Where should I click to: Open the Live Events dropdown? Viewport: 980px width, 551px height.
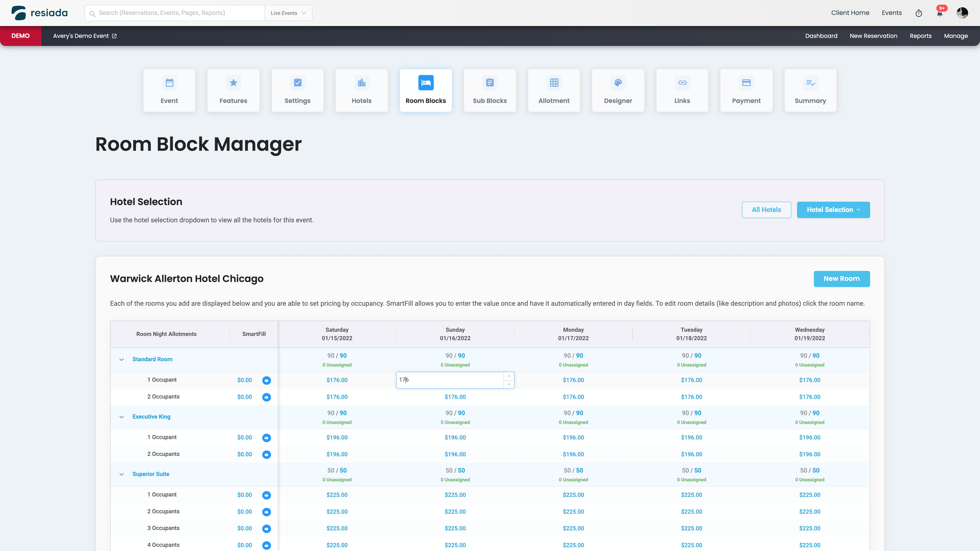pyautogui.click(x=288, y=13)
